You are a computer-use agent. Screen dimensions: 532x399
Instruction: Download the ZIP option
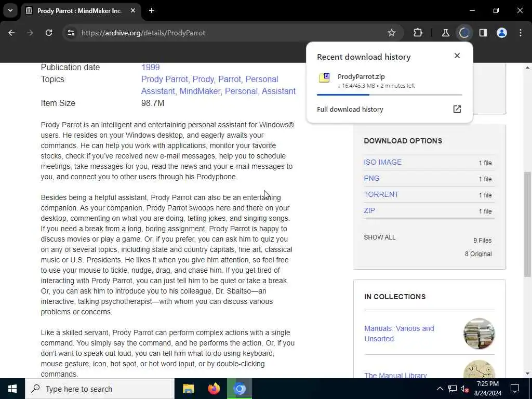[x=369, y=210]
